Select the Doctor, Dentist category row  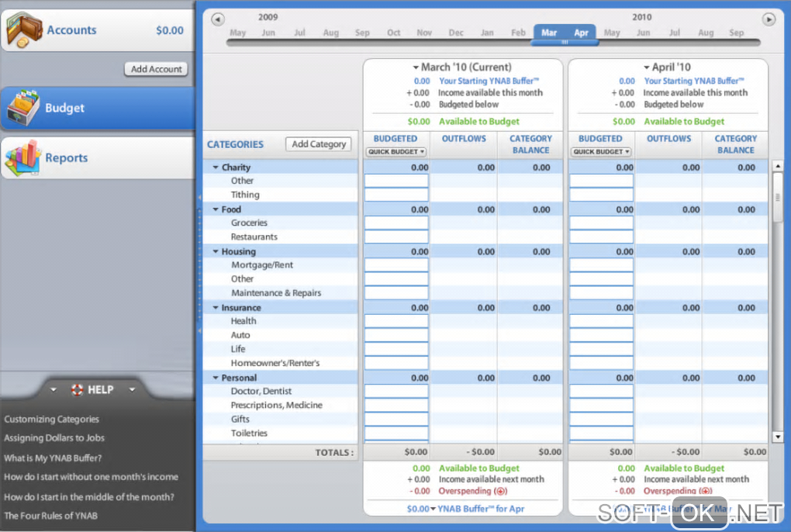[x=281, y=391]
